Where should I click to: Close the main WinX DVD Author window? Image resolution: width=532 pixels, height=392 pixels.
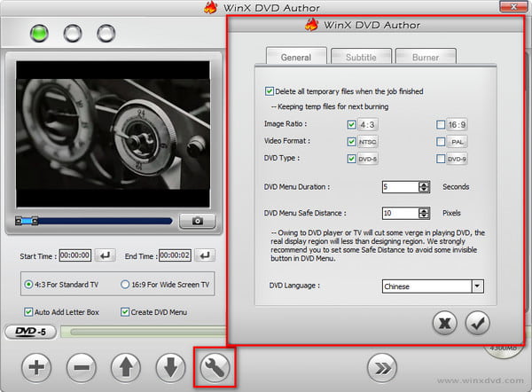click(513, 6)
